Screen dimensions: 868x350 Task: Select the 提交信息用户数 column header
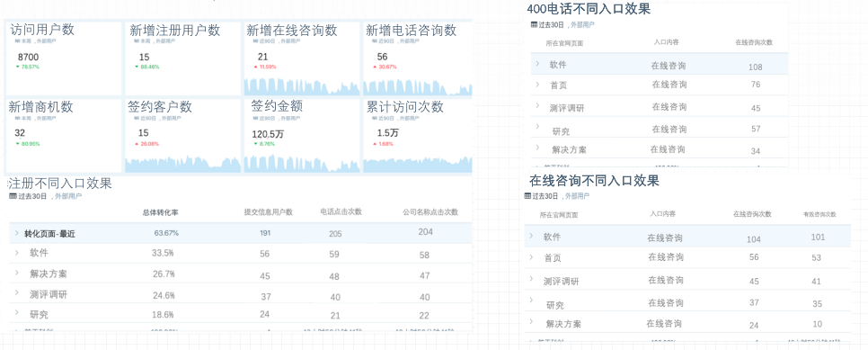(x=269, y=211)
